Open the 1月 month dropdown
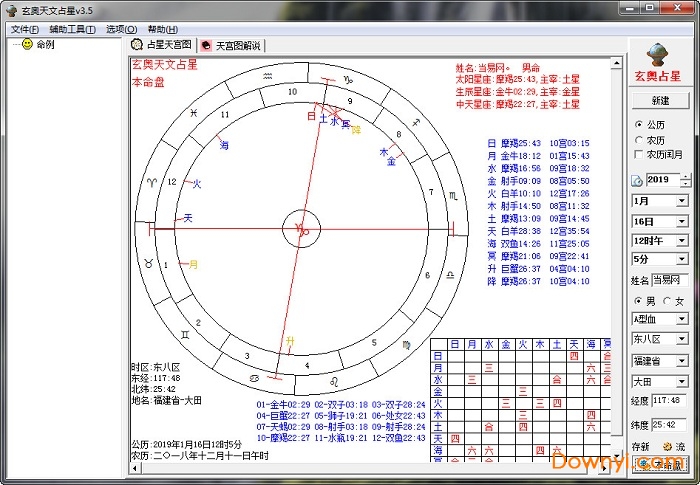This screenshot has width=700, height=485. (682, 201)
